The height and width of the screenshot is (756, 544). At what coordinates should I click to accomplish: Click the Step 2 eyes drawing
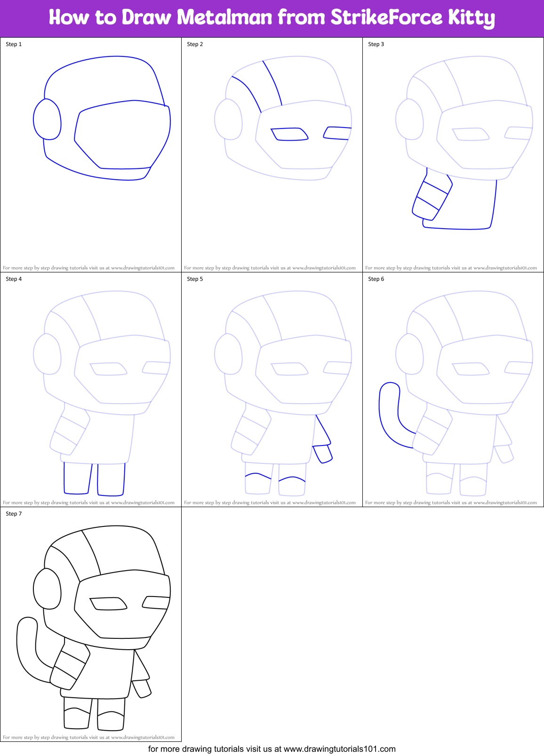[311, 134]
